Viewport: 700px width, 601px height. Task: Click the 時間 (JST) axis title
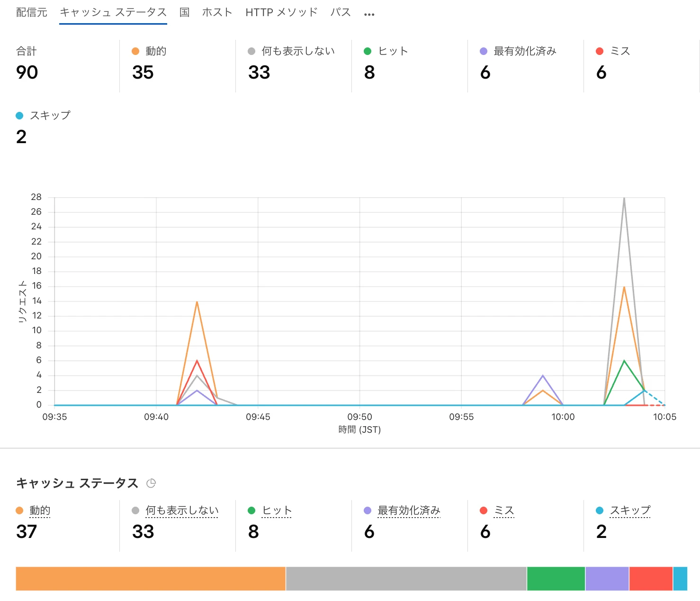pyautogui.click(x=360, y=430)
